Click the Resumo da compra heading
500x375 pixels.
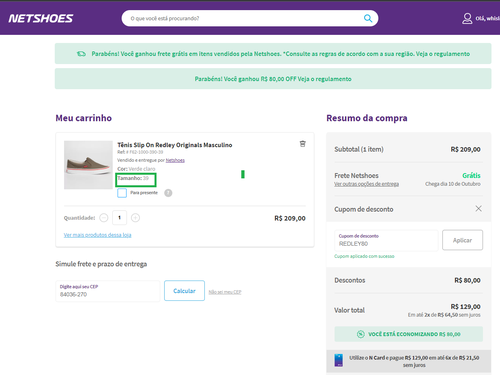coord(367,118)
